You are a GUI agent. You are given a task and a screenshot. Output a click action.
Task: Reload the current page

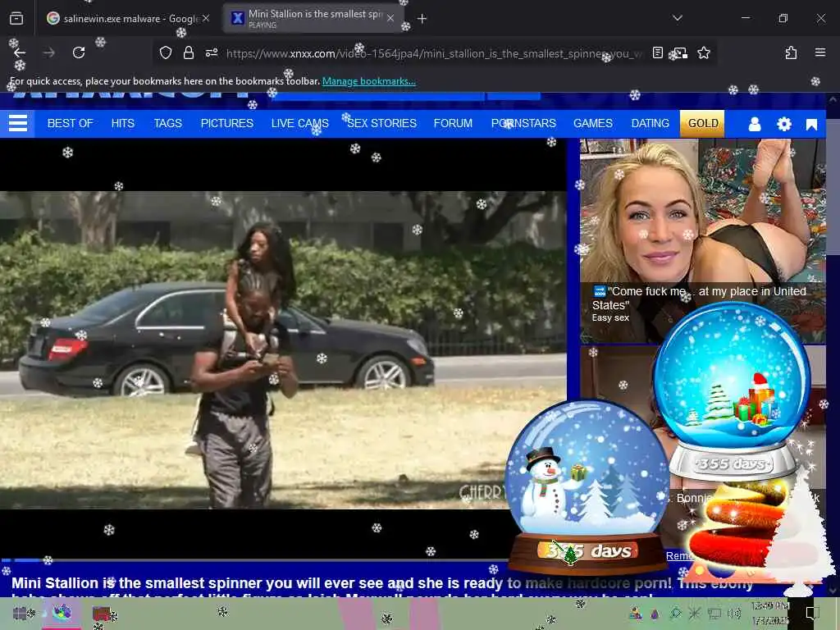click(x=79, y=52)
